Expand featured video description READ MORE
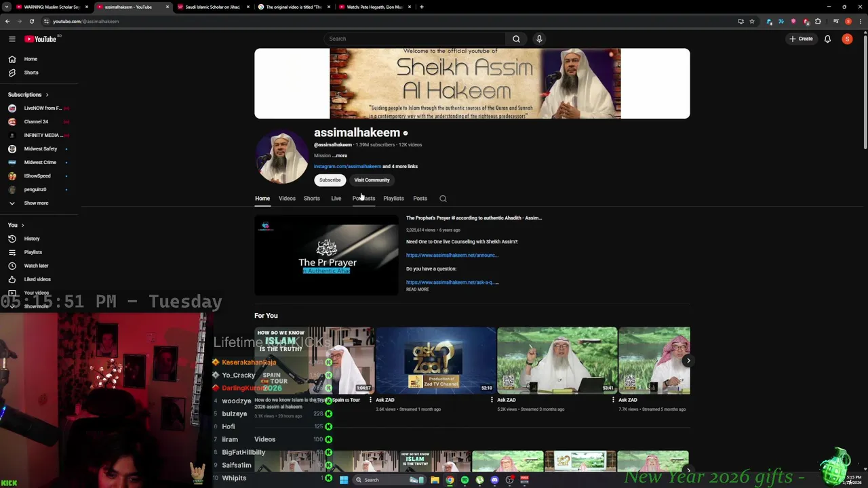The height and width of the screenshot is (488, 868). point(418,289)
